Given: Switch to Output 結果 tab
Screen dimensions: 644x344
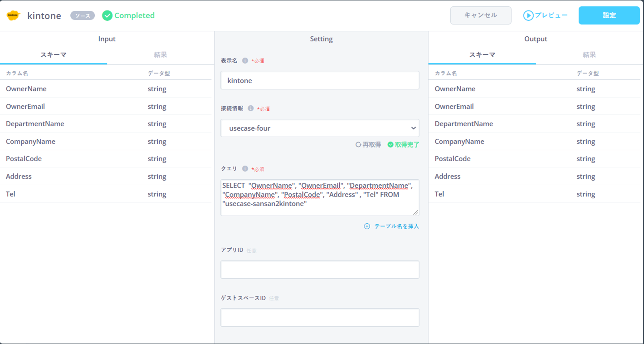Looking at the screenshot, I should click(589, 55).
